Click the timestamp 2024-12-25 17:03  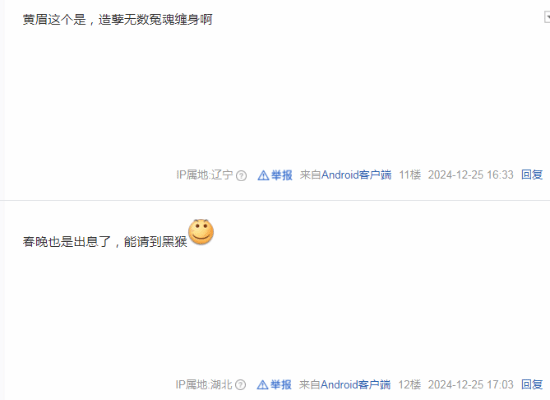[x=470, y=384]
